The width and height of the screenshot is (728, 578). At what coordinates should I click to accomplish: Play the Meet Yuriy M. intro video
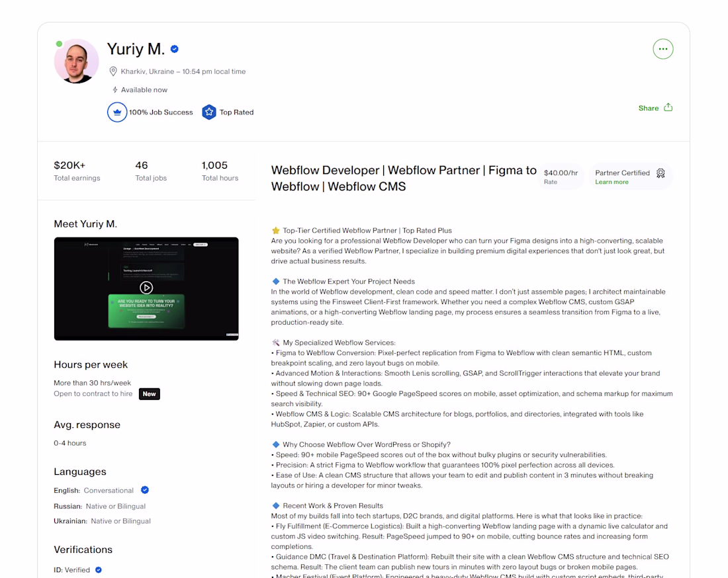146,288
